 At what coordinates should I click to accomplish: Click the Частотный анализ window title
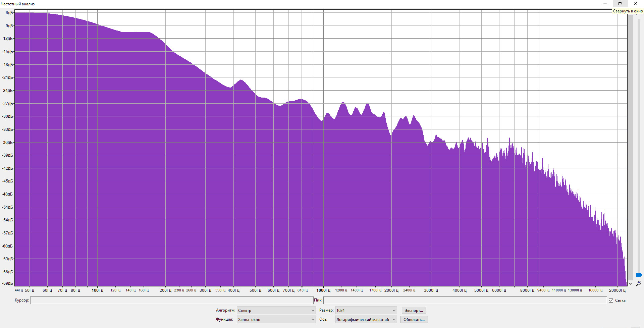(18, 4)
